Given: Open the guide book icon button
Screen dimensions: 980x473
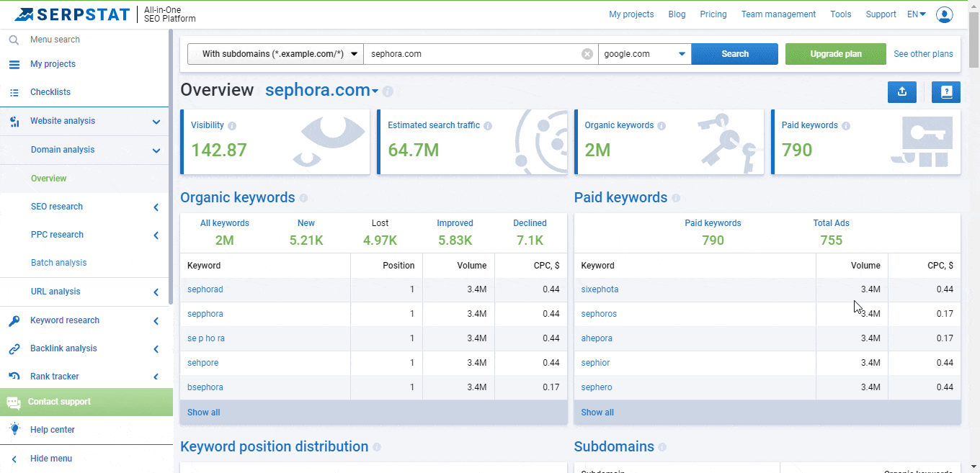Looking at the screenshot, I should [x=946, y=92].
